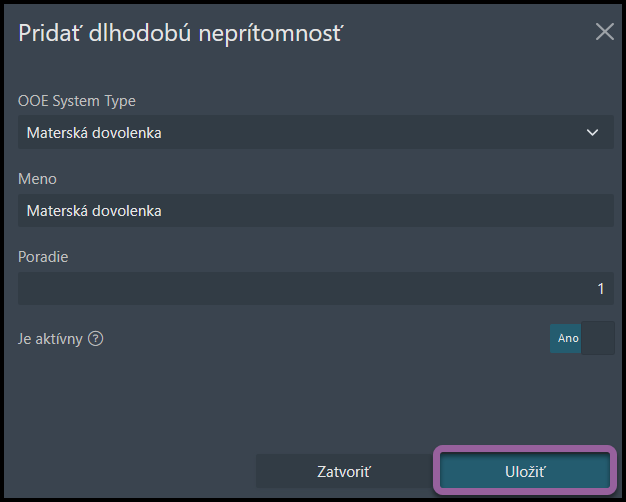The image size is (626, 502).
Task: Open the help tooltip beside Je aktívny
Action: point(96,339)
